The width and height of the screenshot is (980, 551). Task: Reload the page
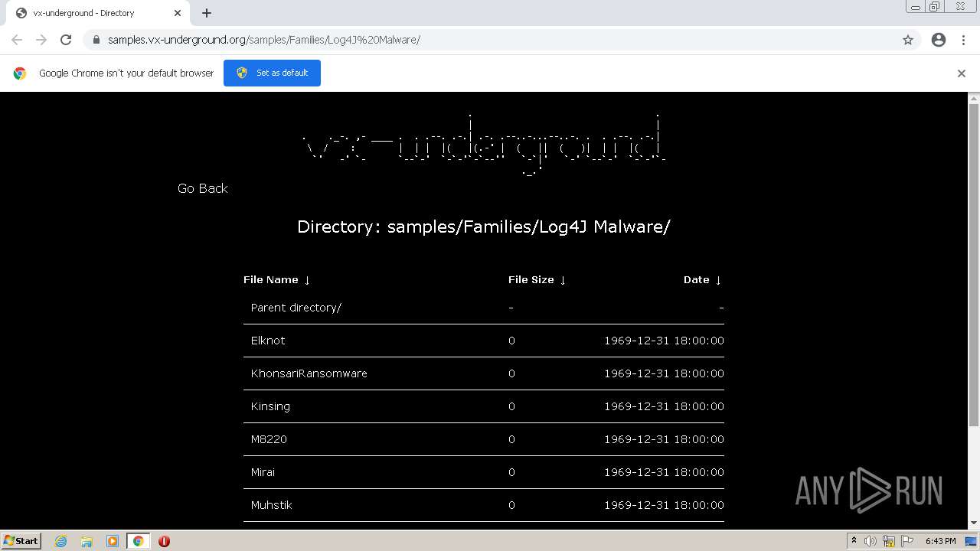point(66,40)
